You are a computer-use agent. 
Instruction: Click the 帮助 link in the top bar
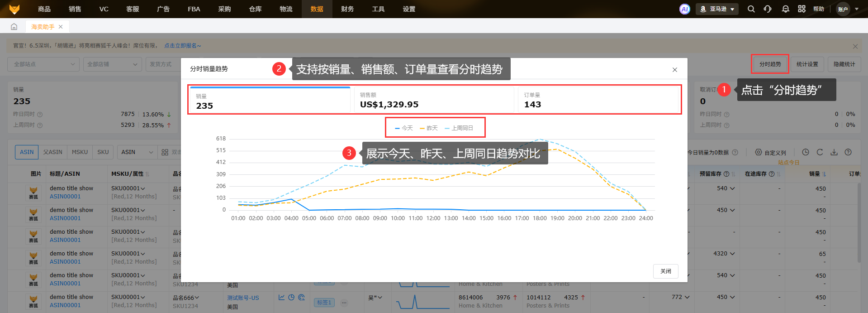(819, 9)
